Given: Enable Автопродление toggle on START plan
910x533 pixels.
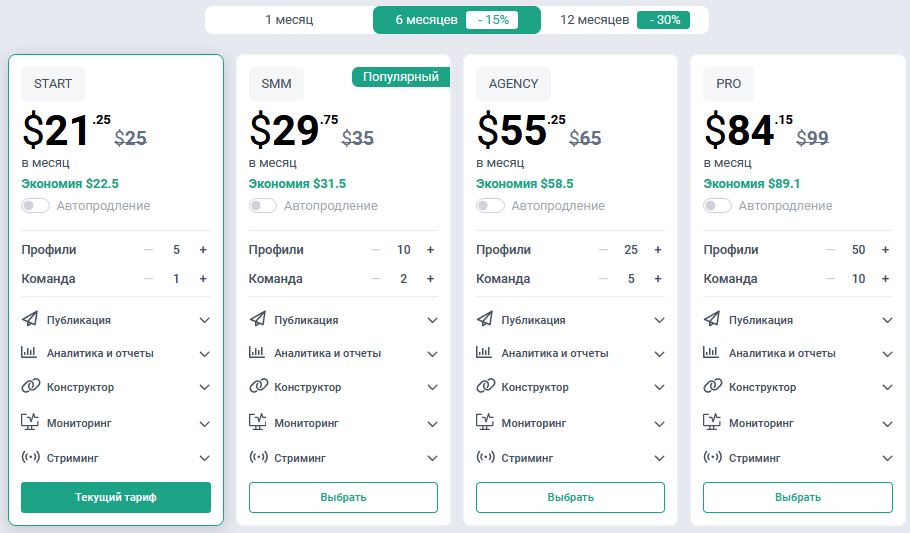Looking at the screenshot, I should [x=35, y=206].
